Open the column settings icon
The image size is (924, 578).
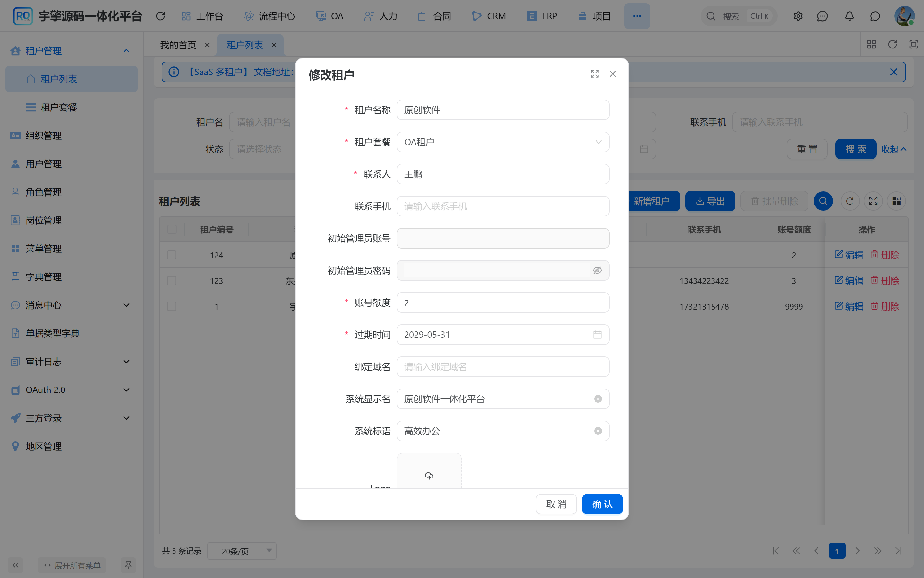pos(896,201)
